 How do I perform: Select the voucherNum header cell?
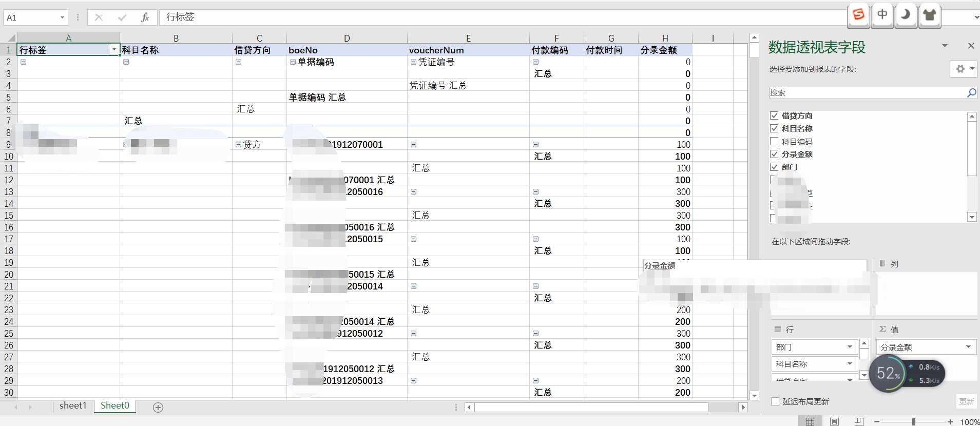pos(468,50)
